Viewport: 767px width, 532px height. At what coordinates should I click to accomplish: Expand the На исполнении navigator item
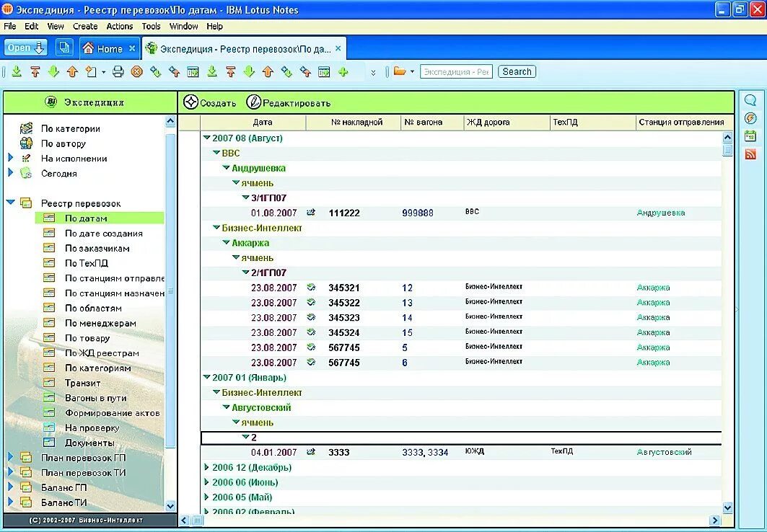click(x=10, y=158)
